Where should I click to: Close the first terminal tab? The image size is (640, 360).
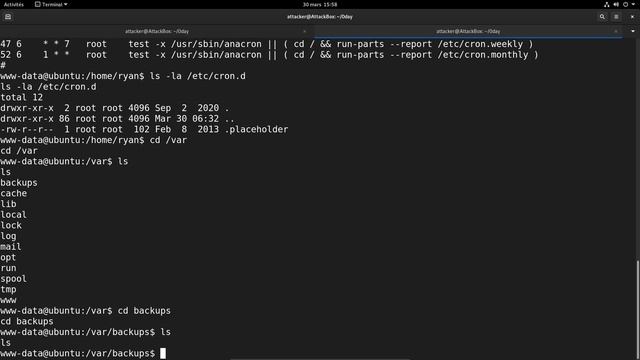point(304,31)
